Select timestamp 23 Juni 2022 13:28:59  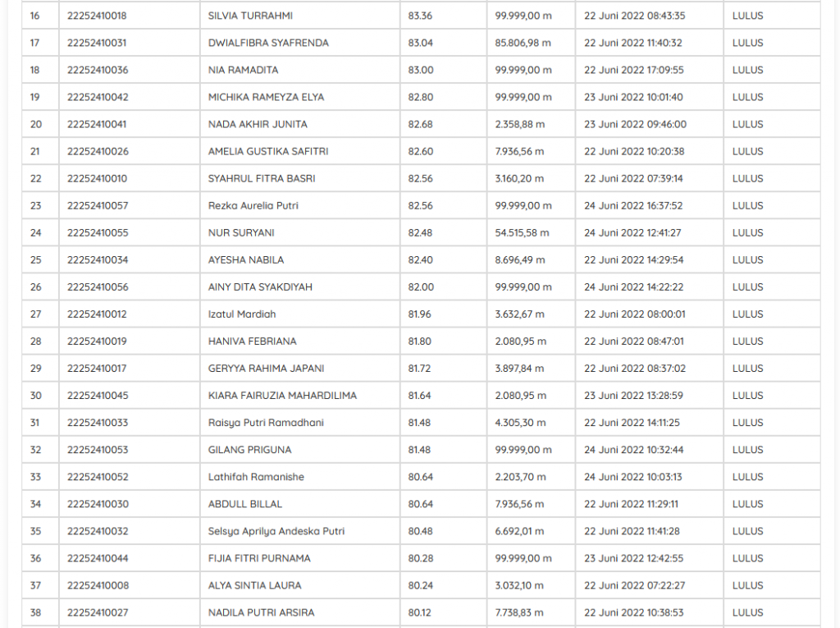(633, 395)
